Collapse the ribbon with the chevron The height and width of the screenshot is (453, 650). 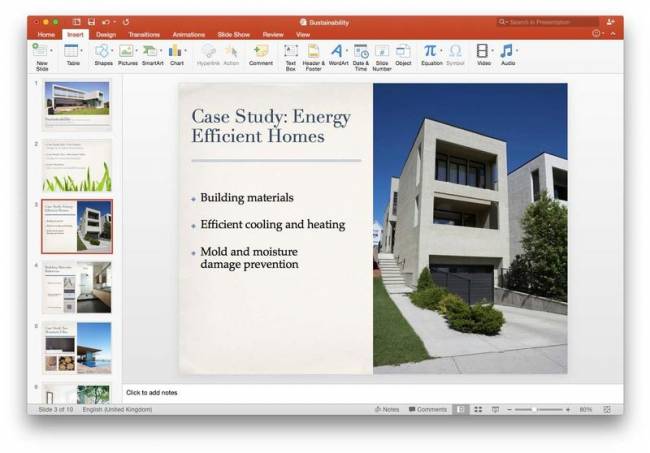point(613,34)
